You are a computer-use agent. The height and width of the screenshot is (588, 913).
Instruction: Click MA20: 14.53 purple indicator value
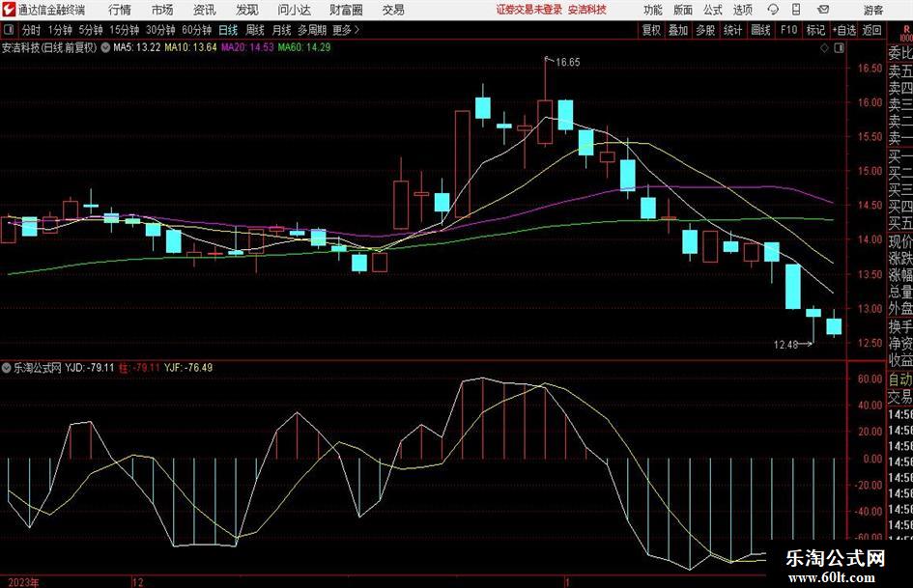(x=247, y=47)
